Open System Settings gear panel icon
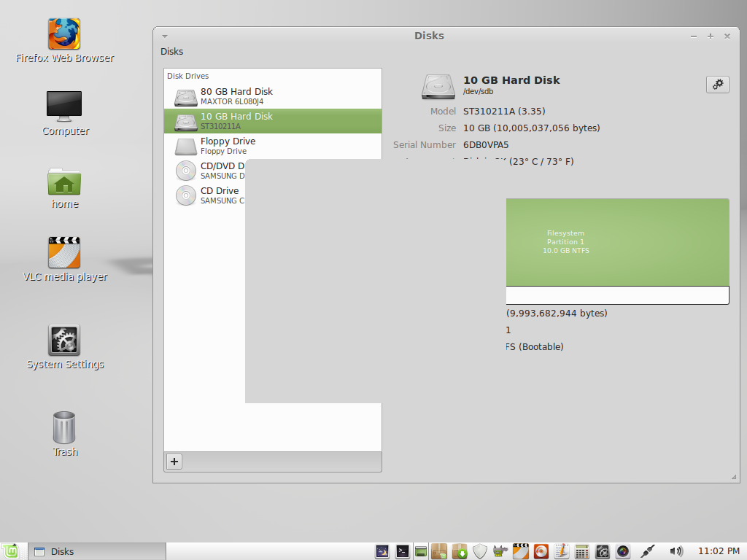 coord(603,551)
